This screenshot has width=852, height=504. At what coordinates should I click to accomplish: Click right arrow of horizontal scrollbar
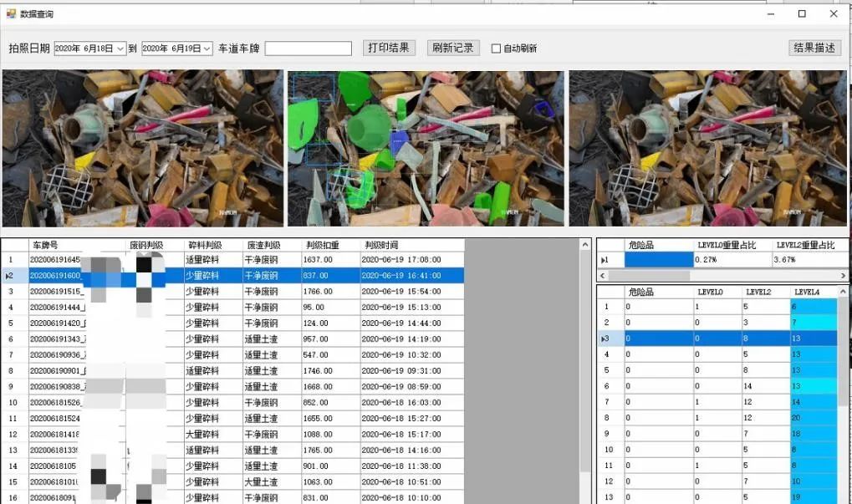[843, 275]
